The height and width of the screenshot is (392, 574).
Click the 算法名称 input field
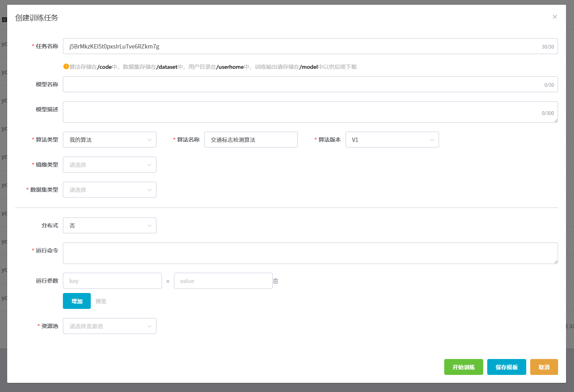coord(251,140)
